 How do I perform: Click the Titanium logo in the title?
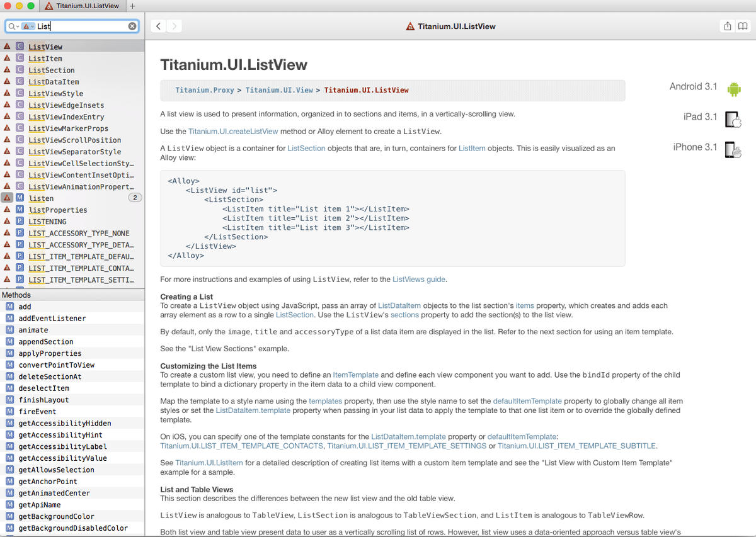click(410, 26)
